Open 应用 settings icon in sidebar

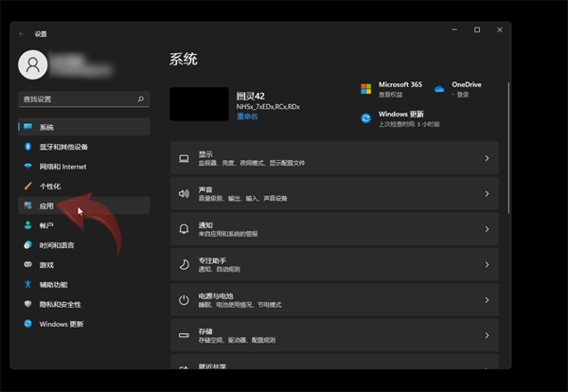click(28, 205)
